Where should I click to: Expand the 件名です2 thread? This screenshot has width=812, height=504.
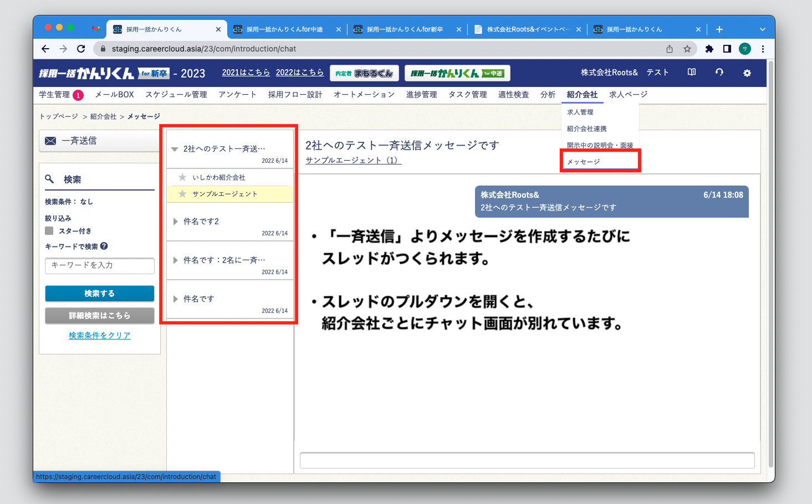(x=175, y=222)
